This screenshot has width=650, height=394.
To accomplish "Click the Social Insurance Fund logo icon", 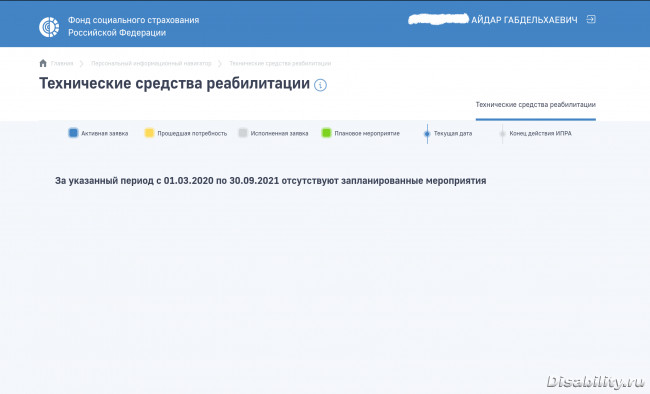I will pos(49,27).
